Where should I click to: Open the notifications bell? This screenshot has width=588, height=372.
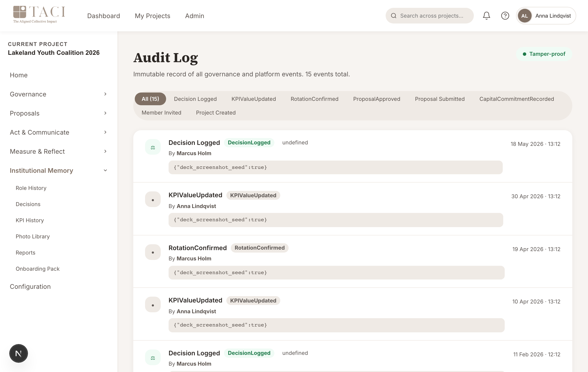pyautogui.click(x=486, y=16)
